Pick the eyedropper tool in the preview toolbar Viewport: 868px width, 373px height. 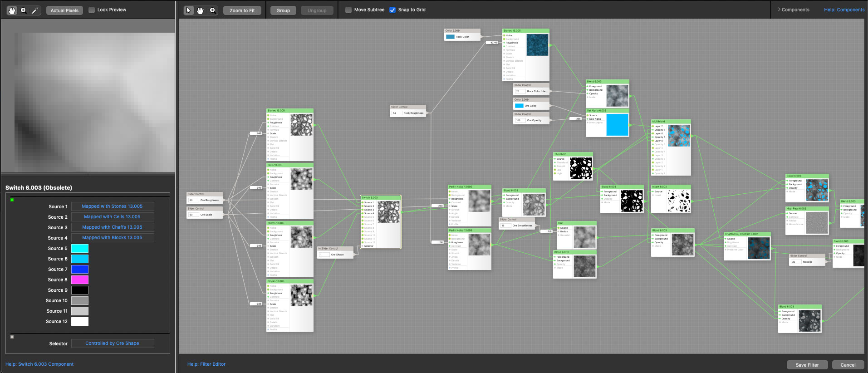point(35,10)
